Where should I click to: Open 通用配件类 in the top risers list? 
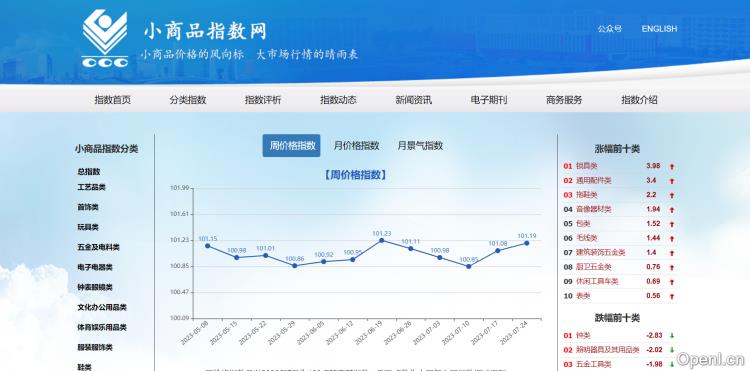point(594,180)
